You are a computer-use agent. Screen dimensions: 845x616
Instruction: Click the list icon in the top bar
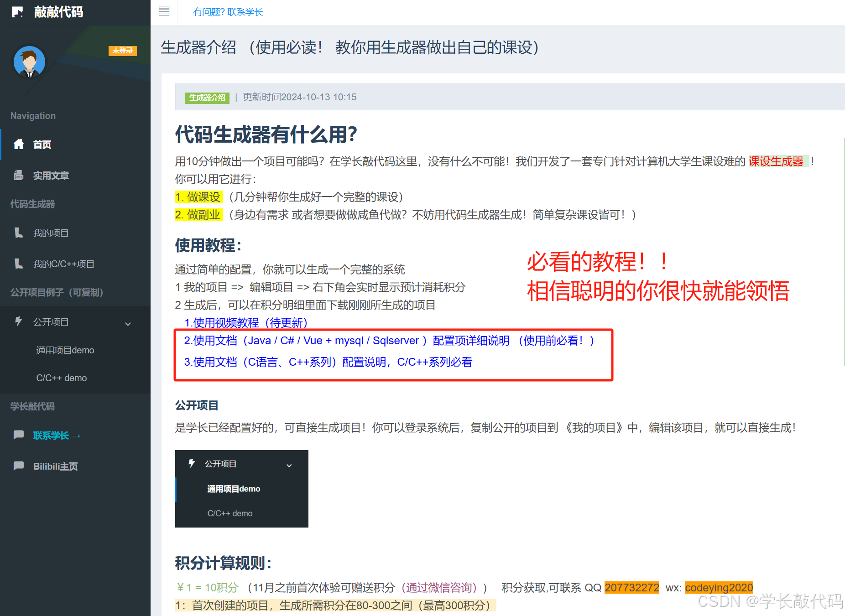tap(164, 10)
